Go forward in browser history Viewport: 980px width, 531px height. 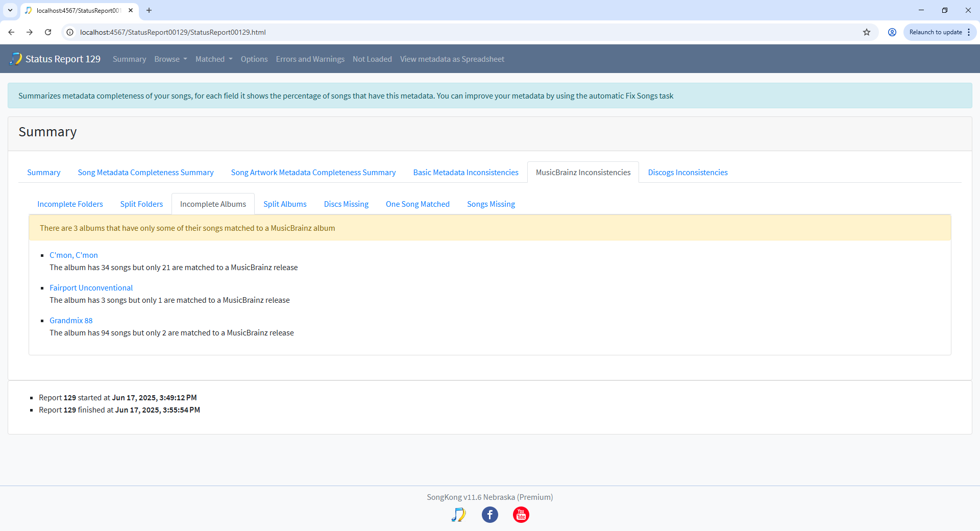[30, 32]
